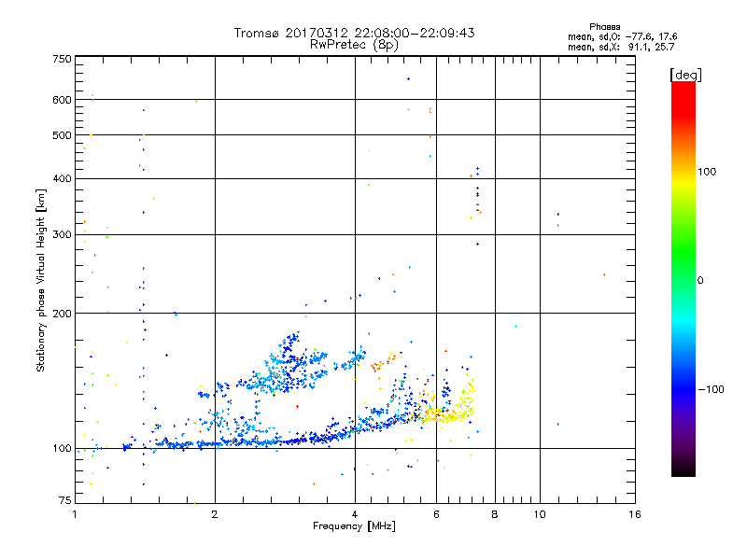This screenshot has height=560, width=747.
Task: Select the "mean, sd,O: -77.6, 17.6" line
Action: pos(622,36)
